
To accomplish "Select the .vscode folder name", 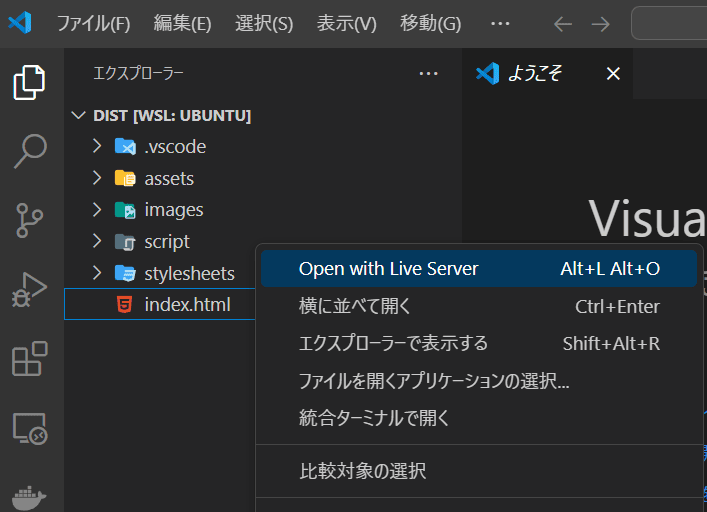I will pos(175,147).
